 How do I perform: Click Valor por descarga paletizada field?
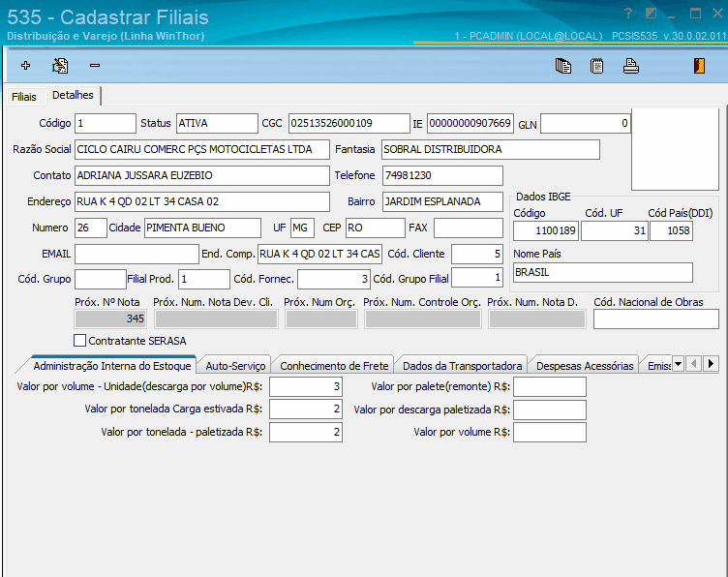(550, 410)
